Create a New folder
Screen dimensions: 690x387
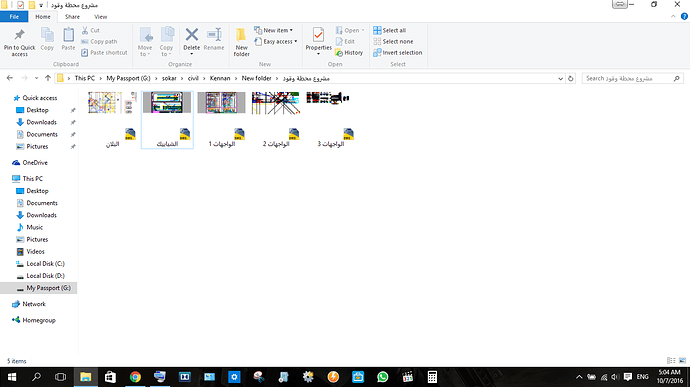241,42
